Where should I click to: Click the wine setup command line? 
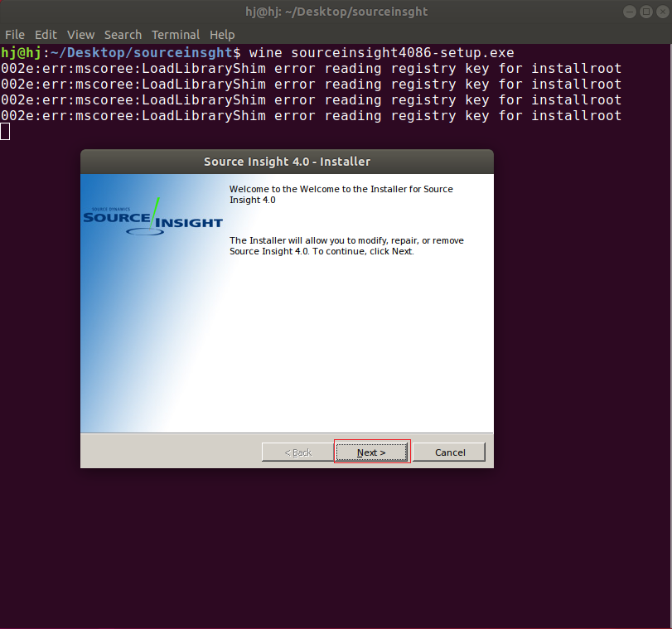(x=380, y=52)
